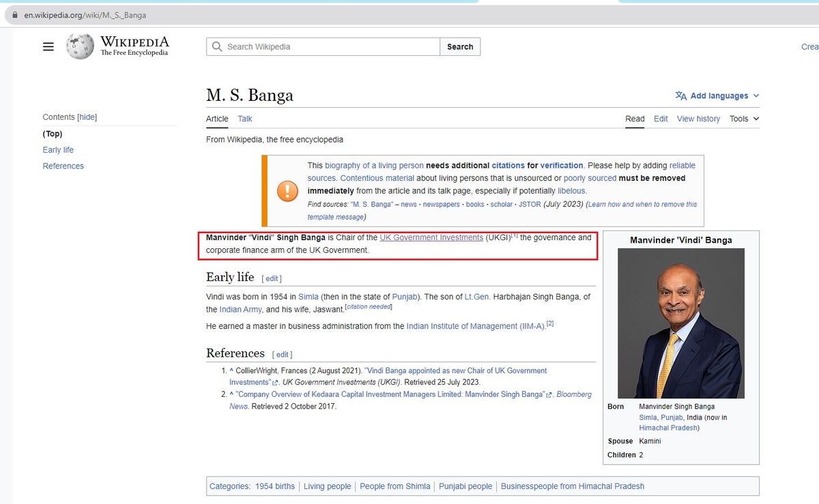819x504 pixels.
Task: Open the Categories link
Action: click(x=230, y=487)
